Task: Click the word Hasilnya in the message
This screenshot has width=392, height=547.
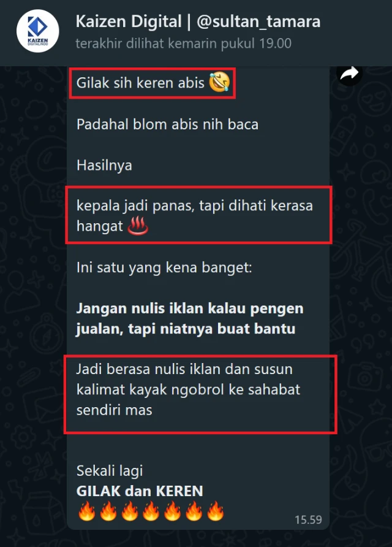Action: [105, 166]
